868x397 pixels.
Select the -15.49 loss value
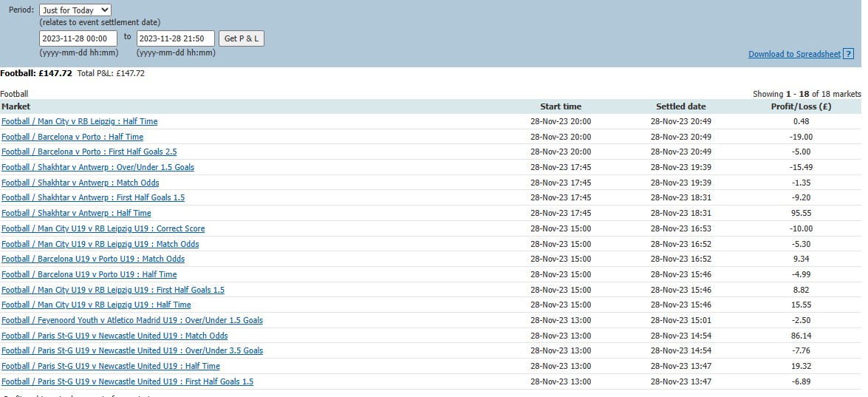[x=801, y=167]
